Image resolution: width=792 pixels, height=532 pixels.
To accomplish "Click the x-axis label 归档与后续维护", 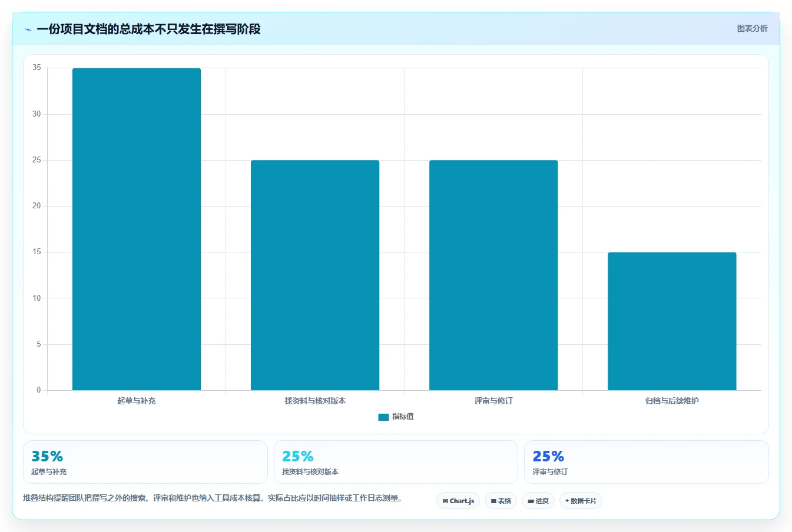I will click(x=672, y=401).
